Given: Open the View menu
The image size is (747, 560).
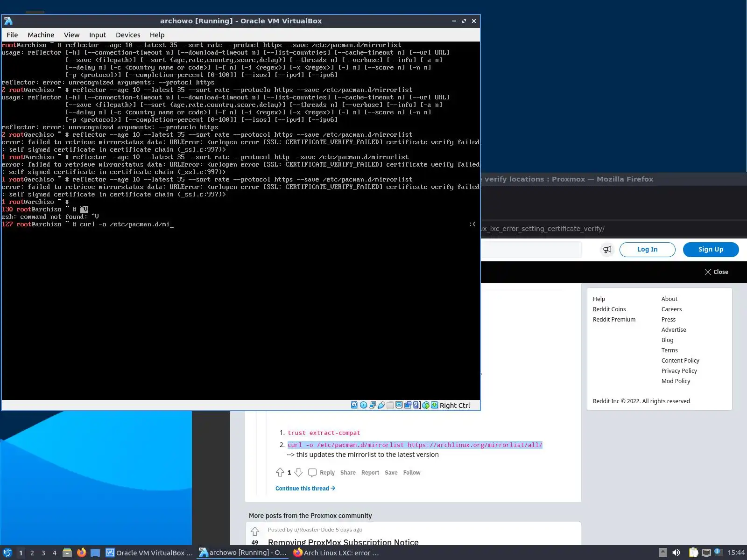Looking at the screenshot, I should point(71,35).
